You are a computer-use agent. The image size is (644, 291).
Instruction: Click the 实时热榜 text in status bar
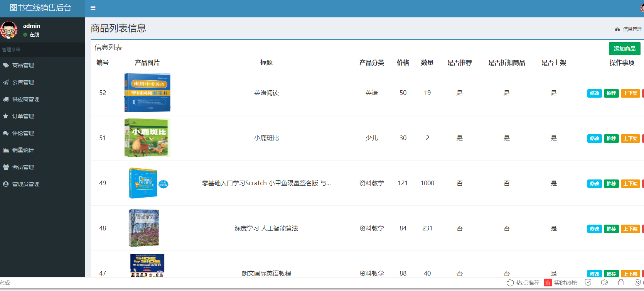point(566,283)
